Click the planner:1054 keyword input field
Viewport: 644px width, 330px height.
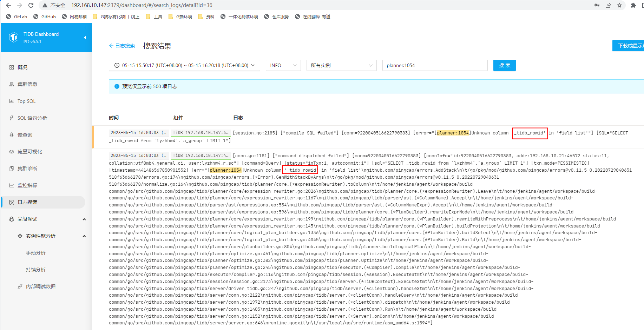[435, 65]
